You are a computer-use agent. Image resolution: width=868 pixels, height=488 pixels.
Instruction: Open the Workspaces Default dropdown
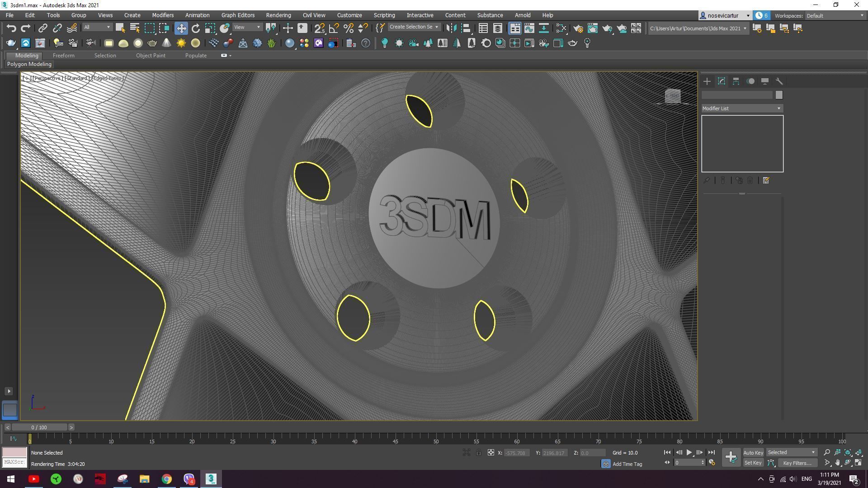(x=835, y=15)
